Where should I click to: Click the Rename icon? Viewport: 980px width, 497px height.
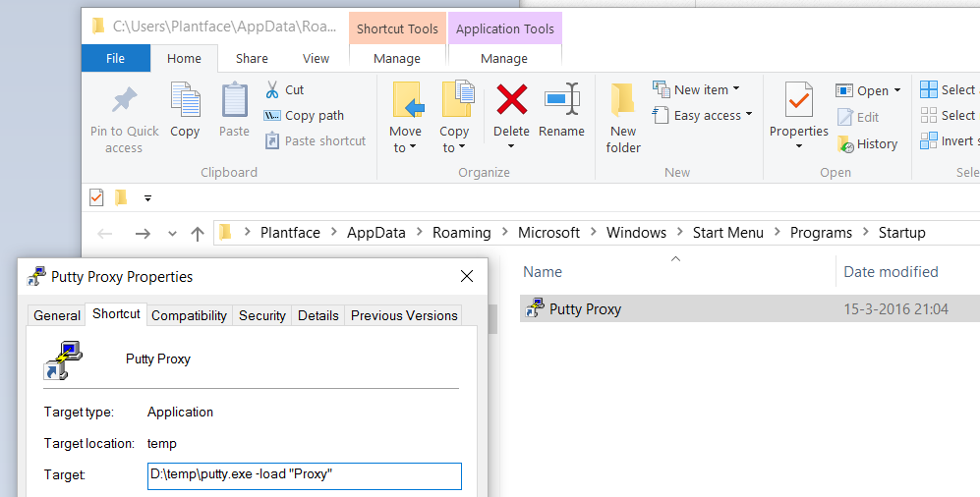point(562,98)
